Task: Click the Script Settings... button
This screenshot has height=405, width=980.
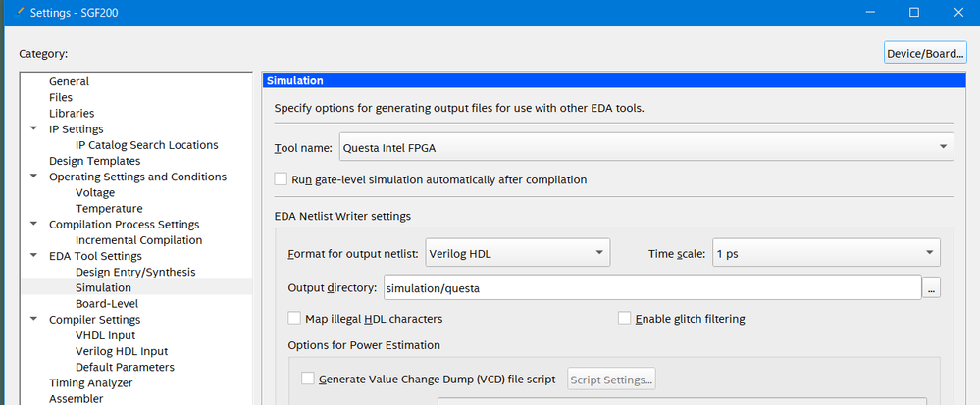Action: click(x=611, y=380)
